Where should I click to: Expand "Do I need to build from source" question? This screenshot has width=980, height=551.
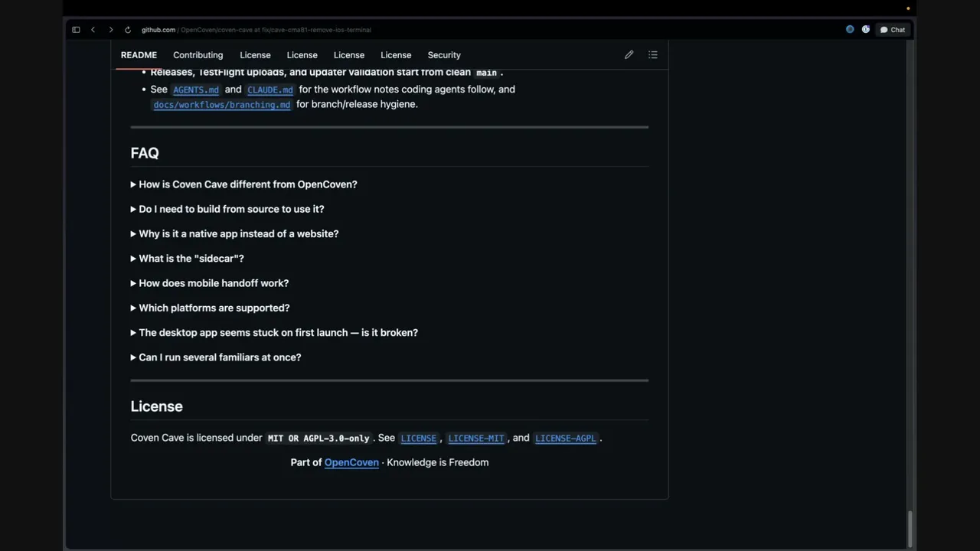[227, 209]
